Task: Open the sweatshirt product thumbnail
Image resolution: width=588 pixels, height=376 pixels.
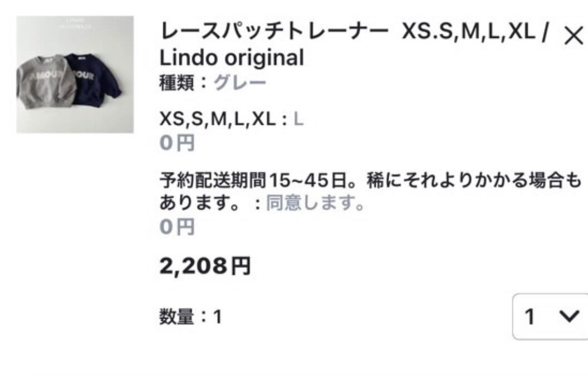Action: tap(75, 74)
